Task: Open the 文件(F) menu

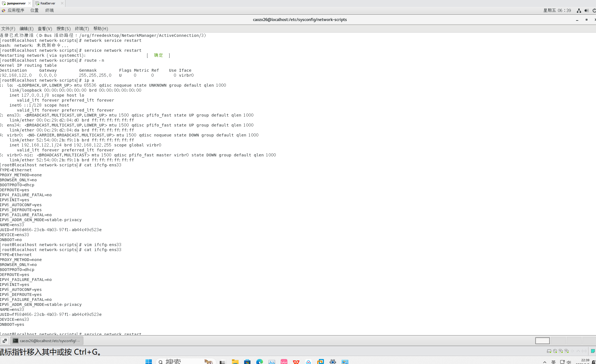Action: point(8,29)
